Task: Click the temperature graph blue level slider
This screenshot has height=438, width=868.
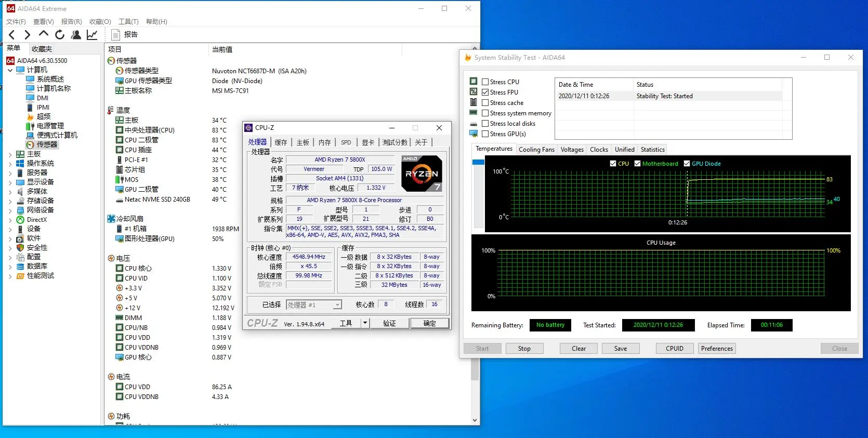Action: pos(478,162)
